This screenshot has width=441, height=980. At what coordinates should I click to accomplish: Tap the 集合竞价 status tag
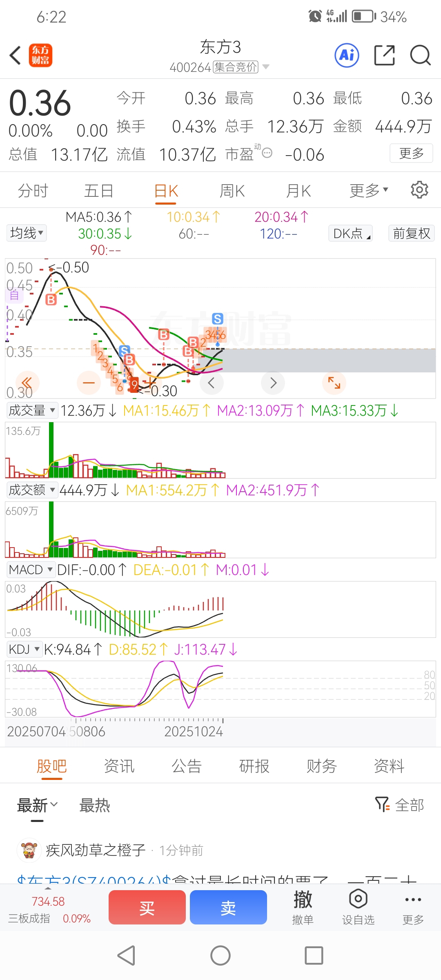[x=236, y=67]
